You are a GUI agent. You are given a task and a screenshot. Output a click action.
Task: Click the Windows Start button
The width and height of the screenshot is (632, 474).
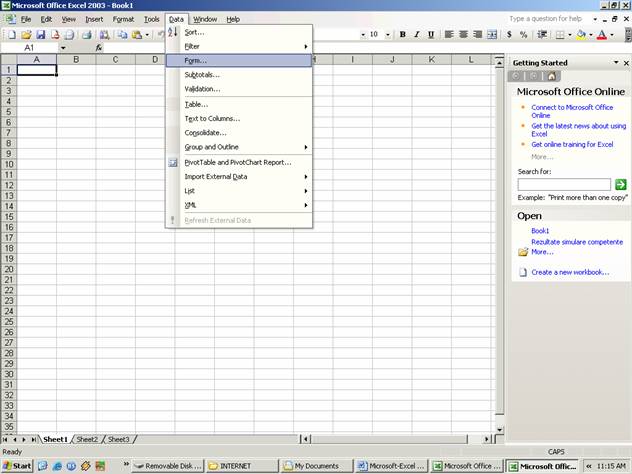(17, 466)
